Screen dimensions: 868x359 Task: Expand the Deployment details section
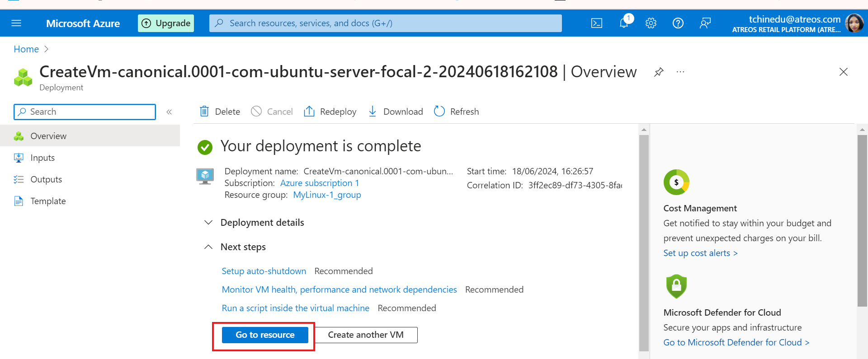208,223
